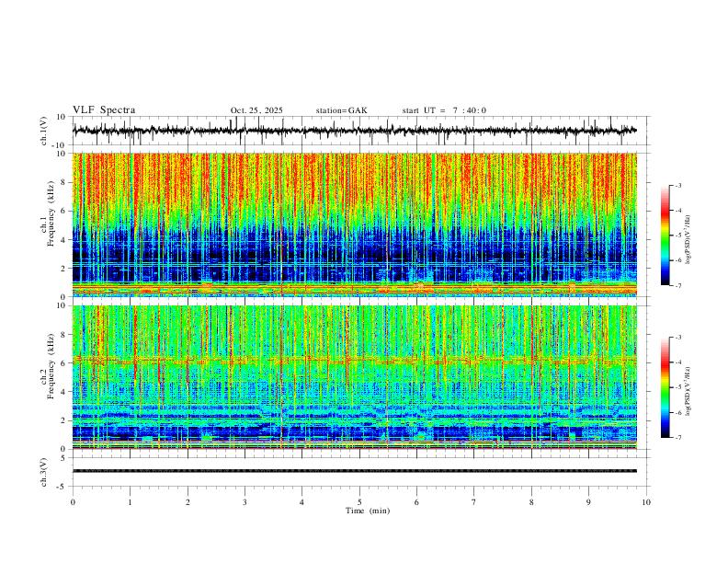Click the time axis tick label 8
The height and width of the screenshot is (563, 728).
click(531, 502)
